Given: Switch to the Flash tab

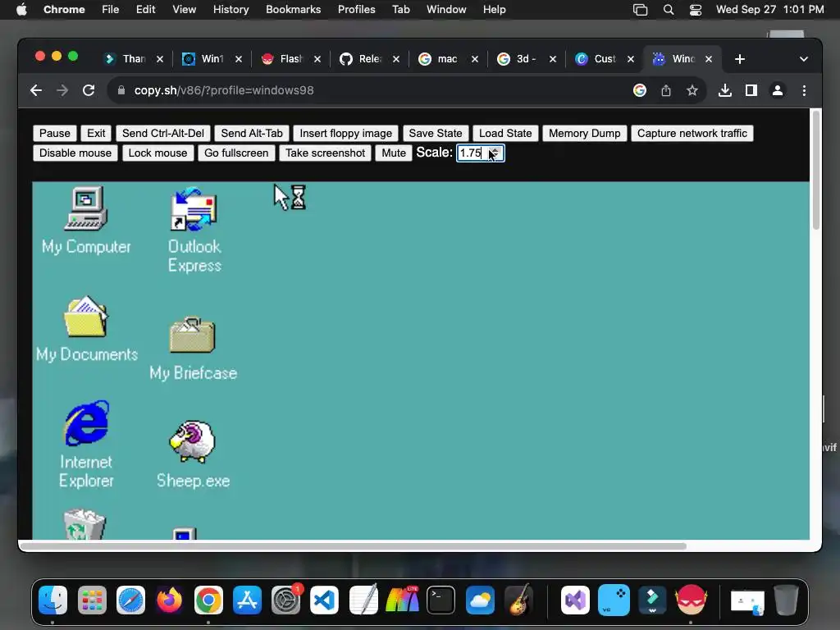Looking at the screenshot, I should pos(290,59).
